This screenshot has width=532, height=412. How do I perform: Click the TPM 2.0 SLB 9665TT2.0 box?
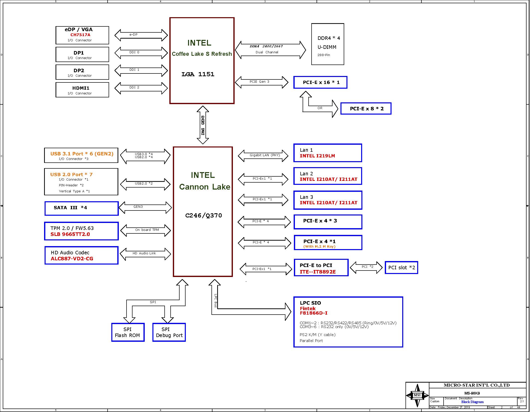[x=81, y=231]
